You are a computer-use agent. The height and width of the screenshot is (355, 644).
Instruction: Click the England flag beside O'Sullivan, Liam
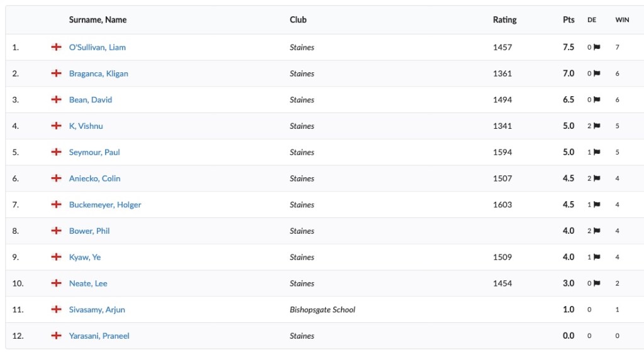56,47
